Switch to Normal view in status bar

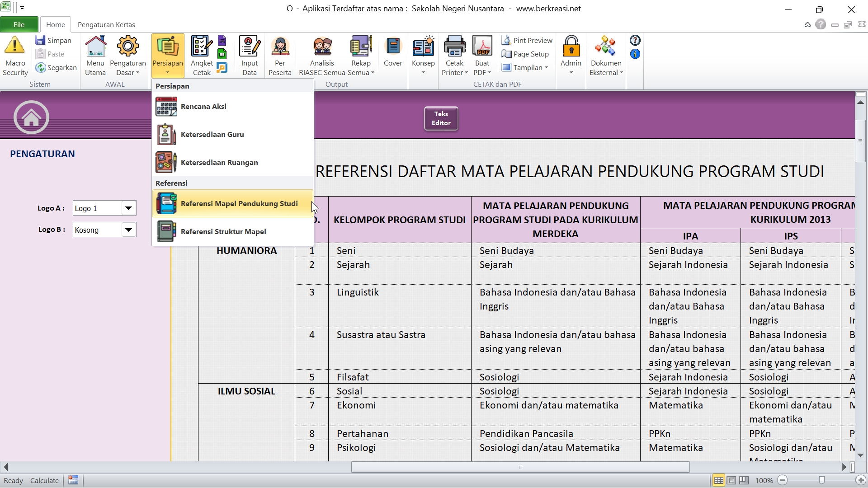click(x=718, y=480)
